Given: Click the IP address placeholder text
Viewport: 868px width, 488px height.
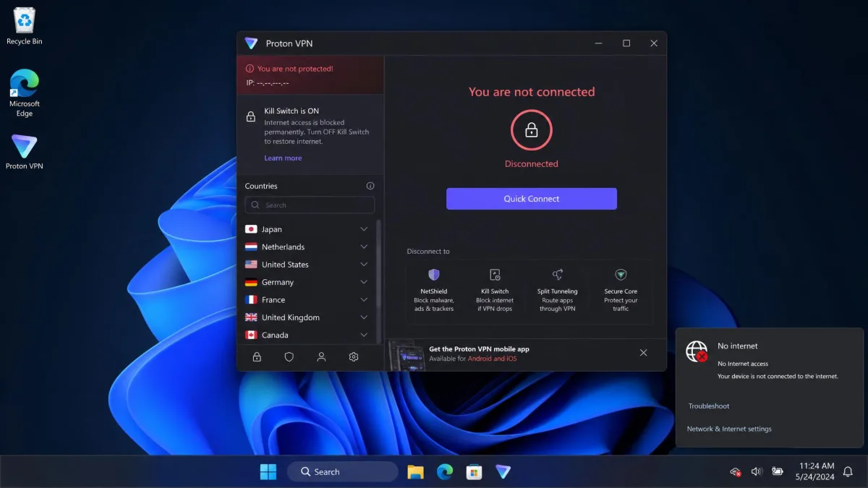Looking at the screenshot, I should pyautogui.click(x=268, y=83).
